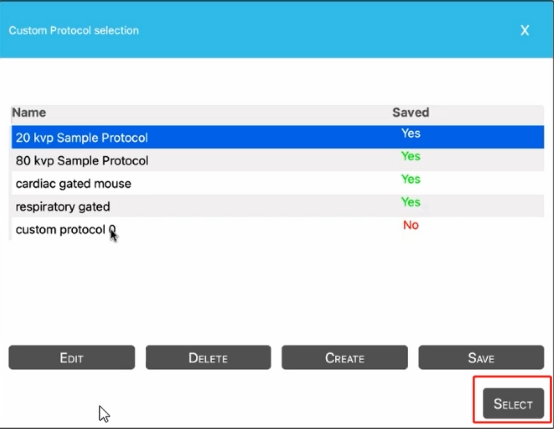The width and height of the screenshot is (554, 429).
Task: Click the Saved column header
Action: pos(411,113)
